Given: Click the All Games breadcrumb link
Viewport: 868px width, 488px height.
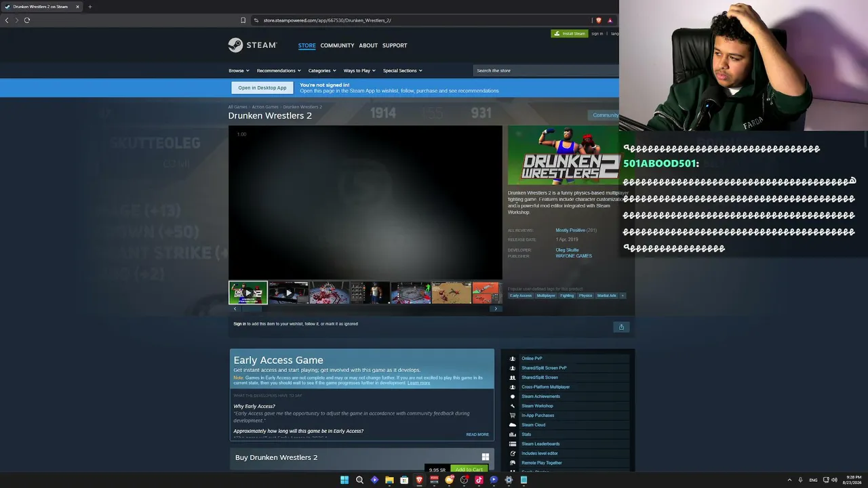Looking at the screenshot, I should click(x=237, y=107).
